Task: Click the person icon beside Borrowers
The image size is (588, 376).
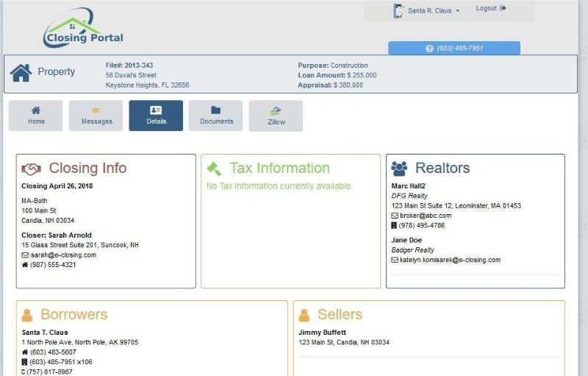Action: pyautogui.click(x=27, y=315)
